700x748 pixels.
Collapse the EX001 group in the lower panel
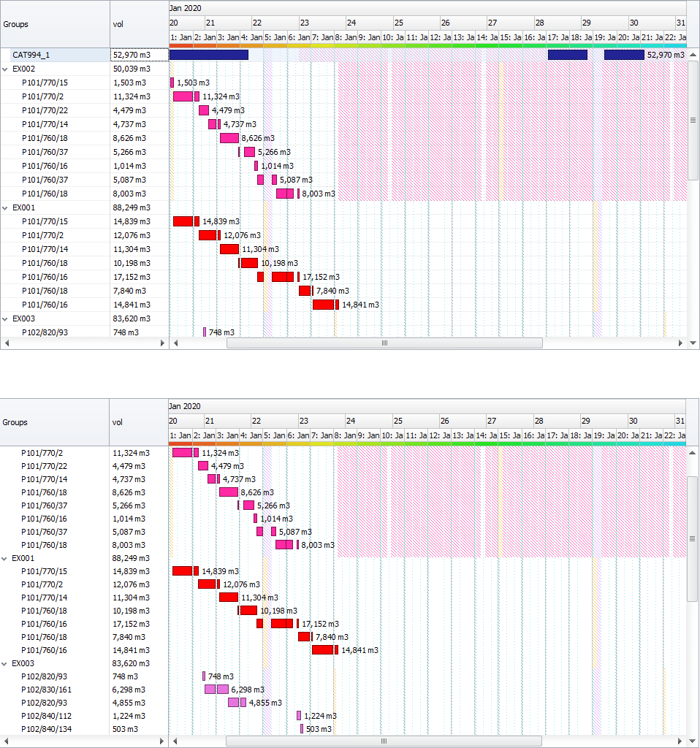[x=5, y=557]
